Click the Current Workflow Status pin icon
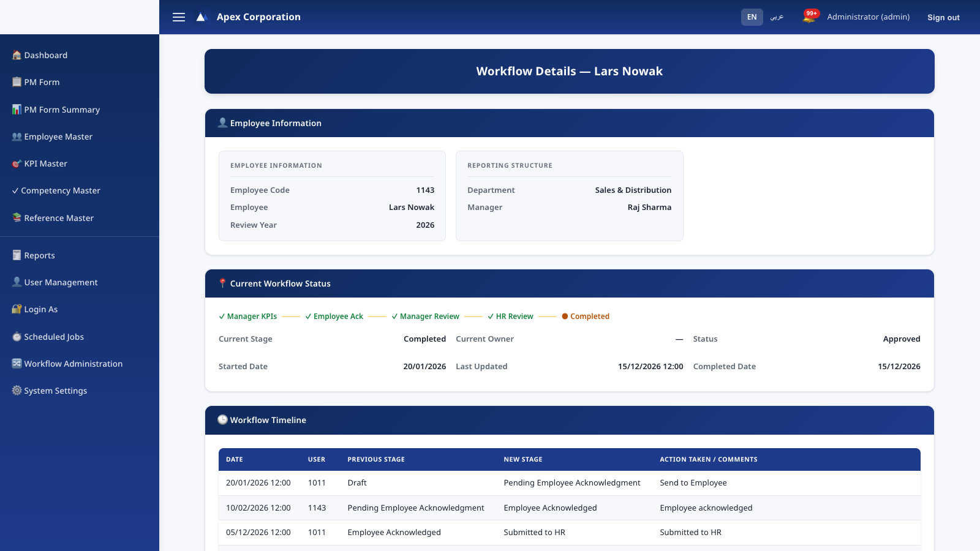Image resolution: width=980 pixels, height=551 pixels. 222,283
